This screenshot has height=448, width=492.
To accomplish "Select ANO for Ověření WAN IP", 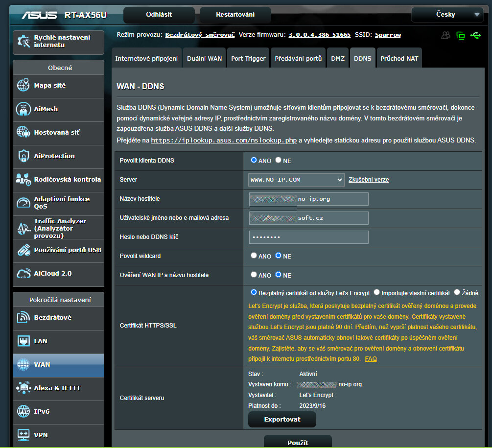I will [254, 275].
